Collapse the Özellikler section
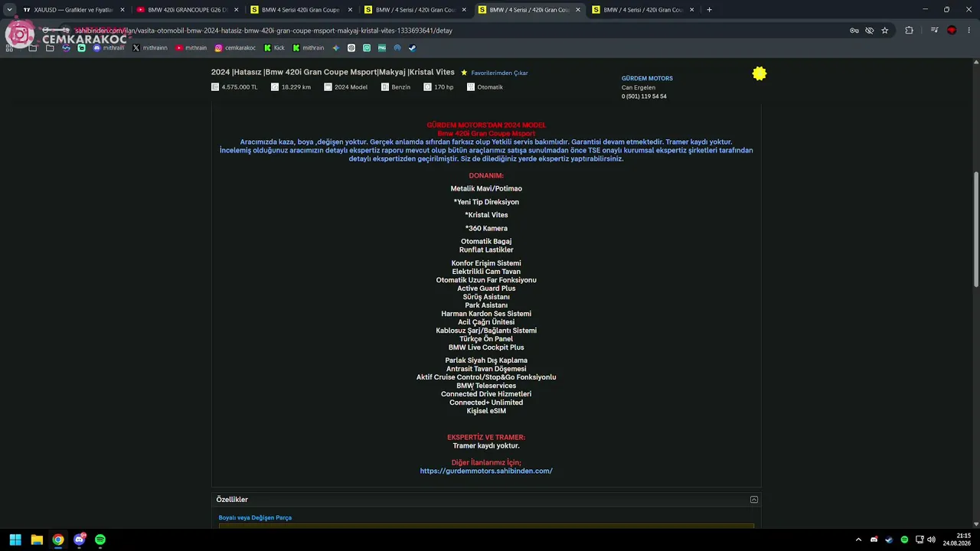The height and width of the screenshot is (551, 980). (754, 500)
